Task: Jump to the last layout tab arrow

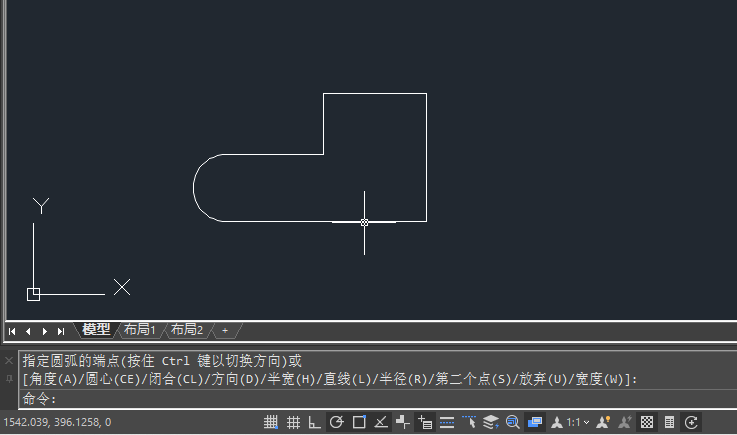Action: click(61, 331)
